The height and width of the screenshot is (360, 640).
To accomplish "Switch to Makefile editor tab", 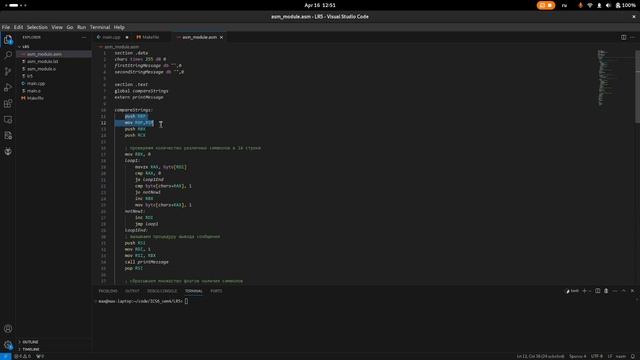I will pyautogui.click(x=150, y=37).
